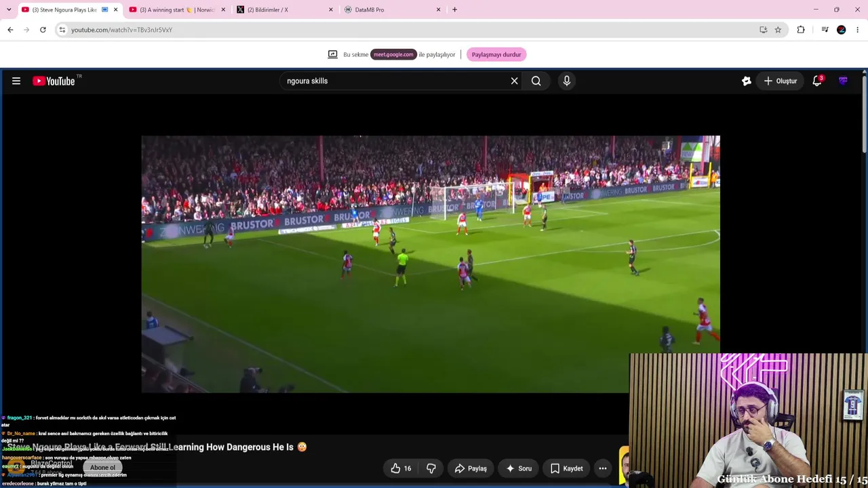Close the DataMB Pro tab
This screenshot has height=488, width=868.
pos(439,9)
